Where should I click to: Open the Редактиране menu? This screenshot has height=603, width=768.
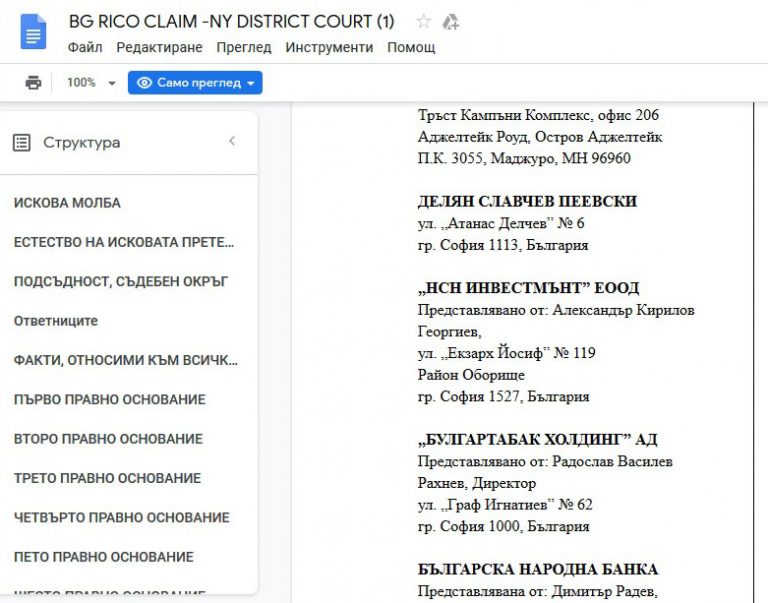point(159,47)
